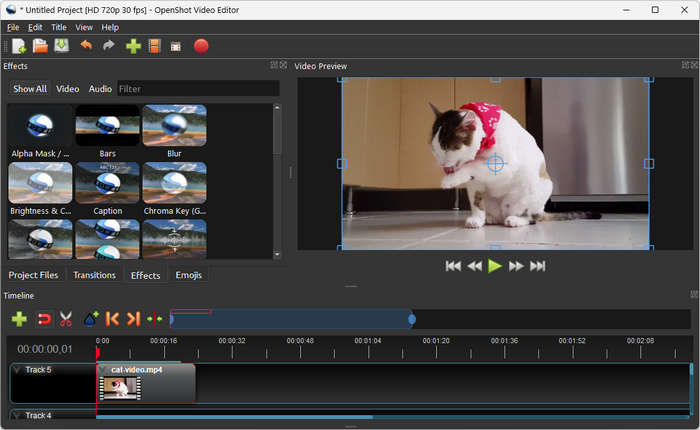Toggle the razor scissors tool
The width and height of the screenshot is (700, 430).
(66, 319)
